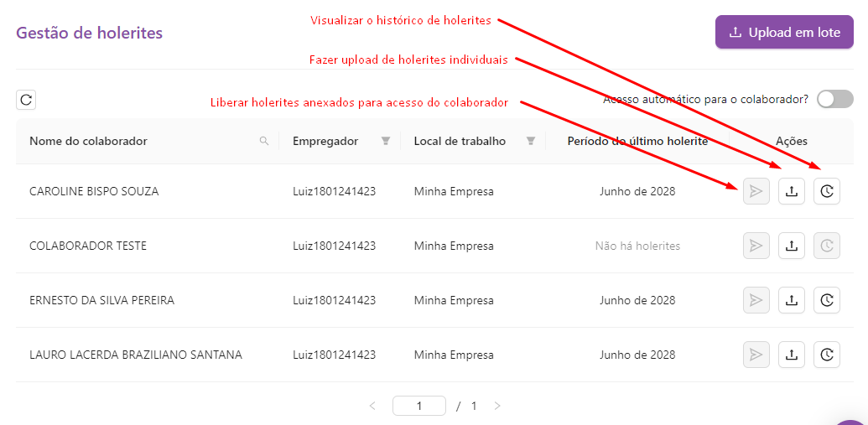Go to next page arrow in pagination
The image size is (868, 425).
pos(497,406)
